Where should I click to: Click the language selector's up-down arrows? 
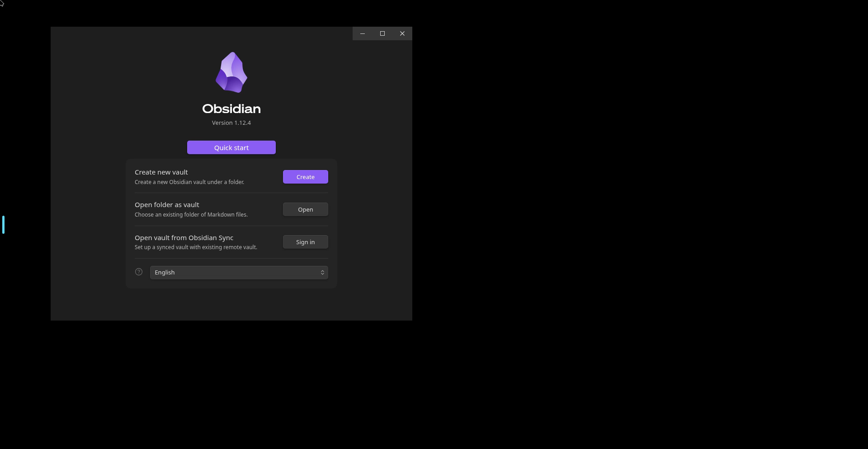(x=322, y=272)
